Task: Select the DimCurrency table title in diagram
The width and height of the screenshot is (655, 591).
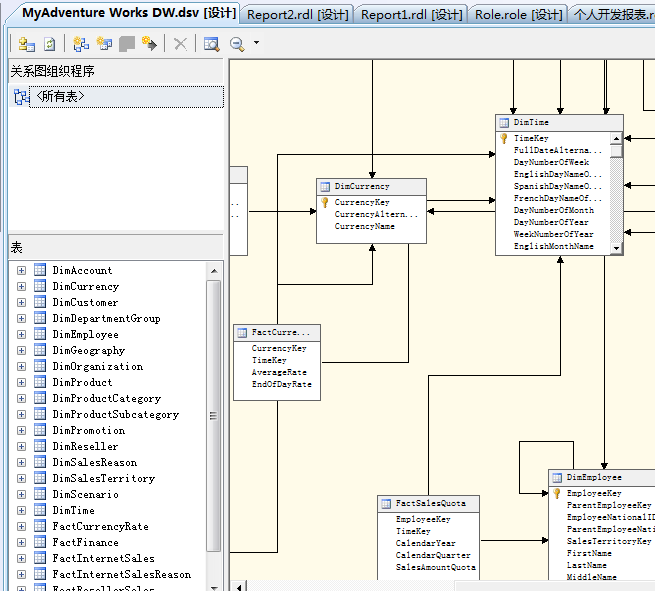Action: click(362, 187)
